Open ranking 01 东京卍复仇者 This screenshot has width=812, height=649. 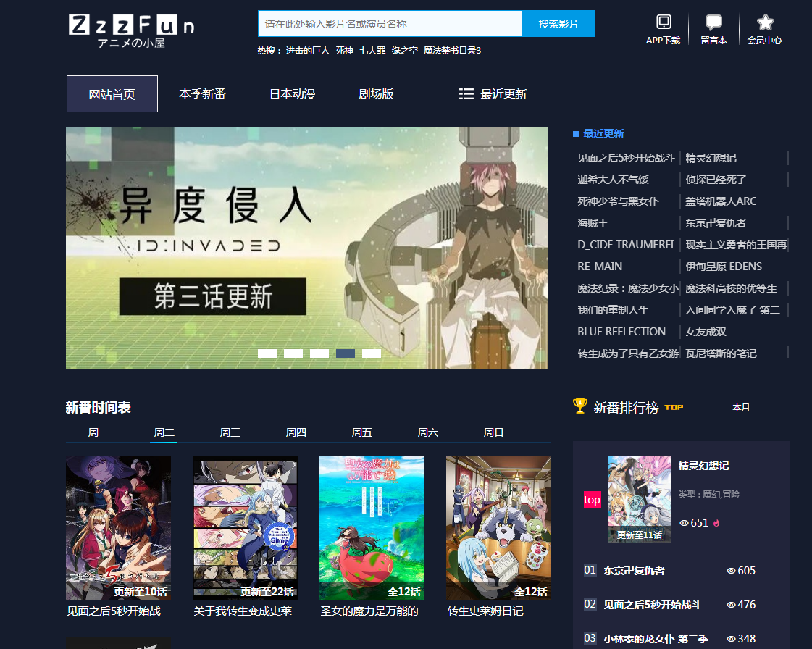(634, 570)
